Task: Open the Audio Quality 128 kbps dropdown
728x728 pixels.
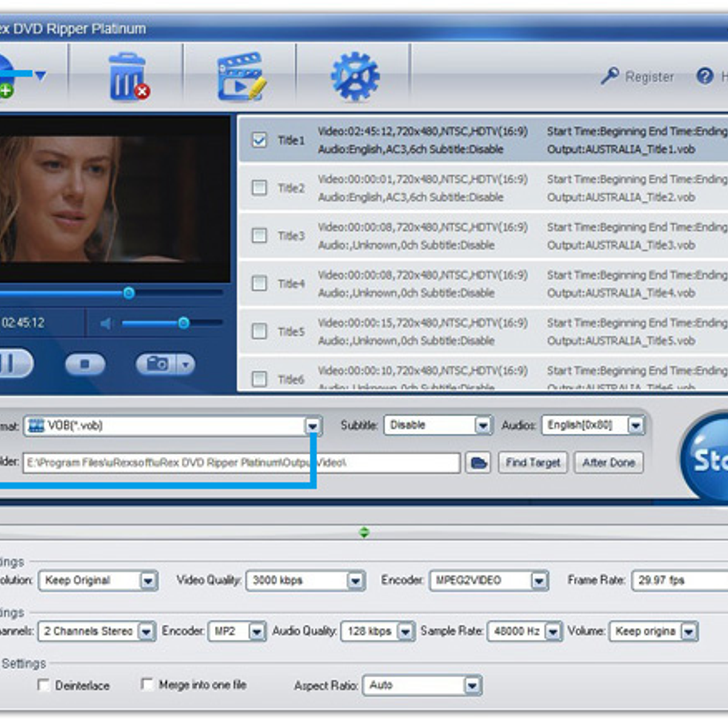Action: pyautogui.click(x=405, y=632)
